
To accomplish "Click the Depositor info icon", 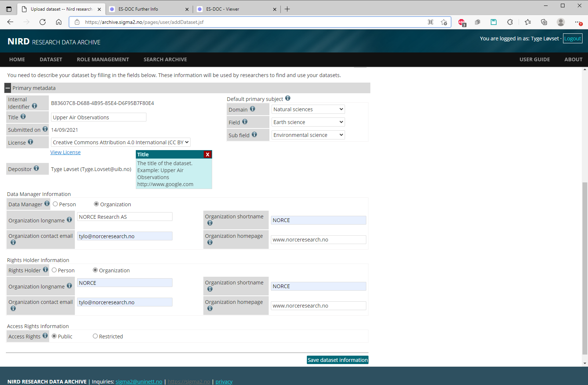I will pos(36,168).
